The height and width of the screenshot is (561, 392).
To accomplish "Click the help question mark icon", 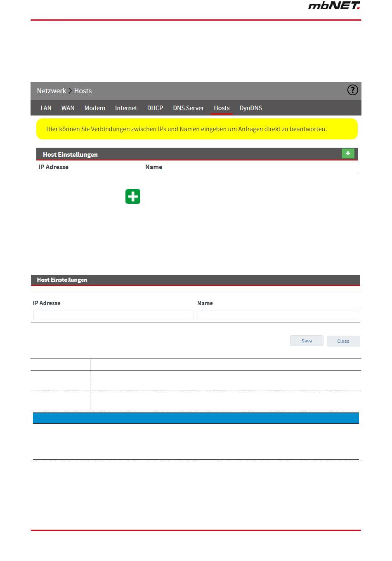I will 352,90.
